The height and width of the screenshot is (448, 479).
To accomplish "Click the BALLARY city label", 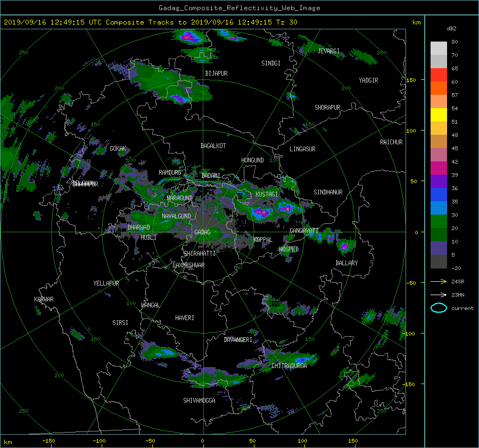I will 346,263.
